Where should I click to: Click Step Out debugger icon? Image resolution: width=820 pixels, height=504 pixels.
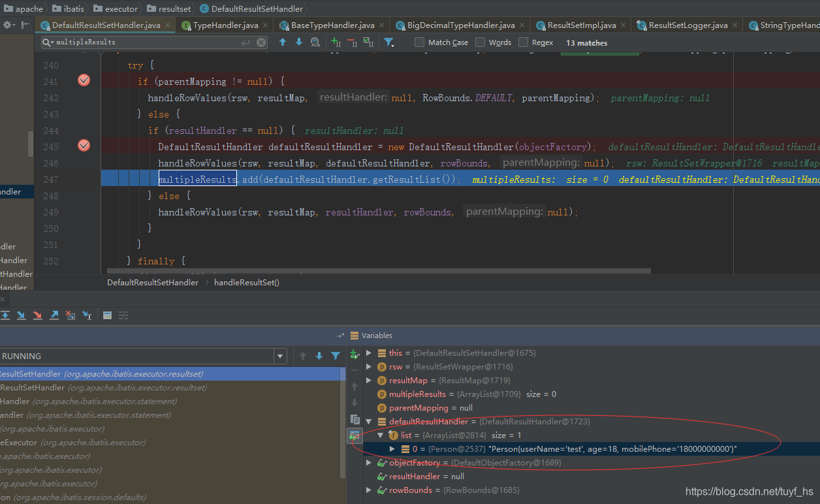[55, 315]
